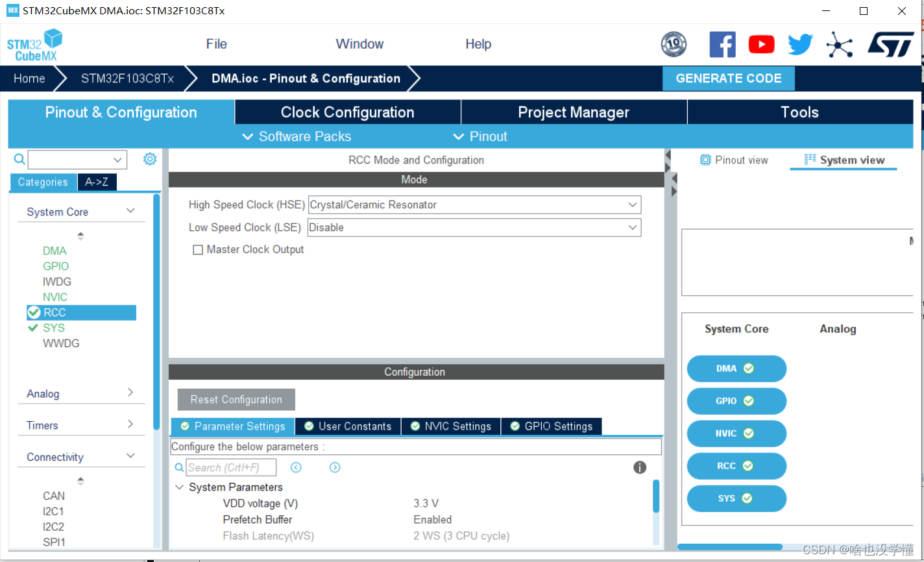
Task: Open the Facebook icon link
Action: pos(722,45)
